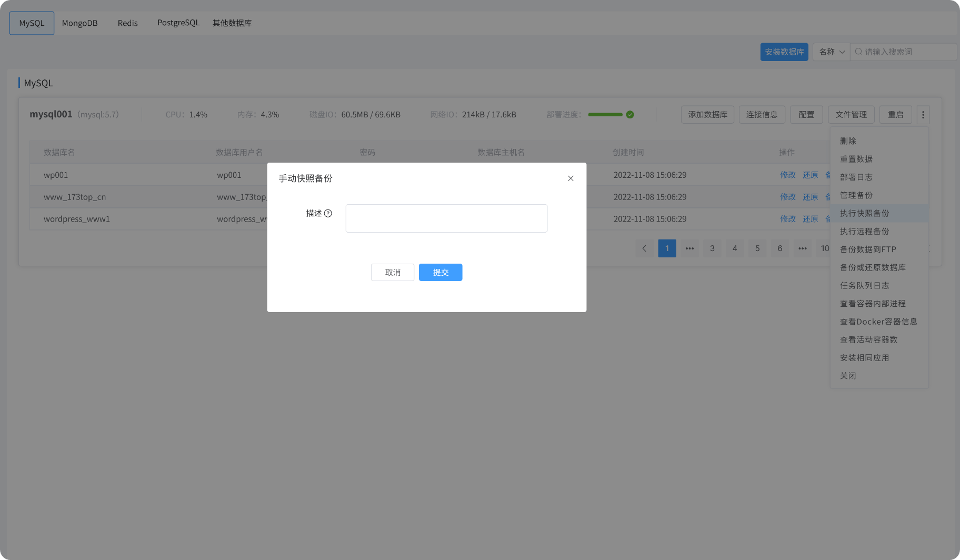Click the second pagination ellipsis before 10
This screenshot has height=560, width=960.
pos(803,248)
